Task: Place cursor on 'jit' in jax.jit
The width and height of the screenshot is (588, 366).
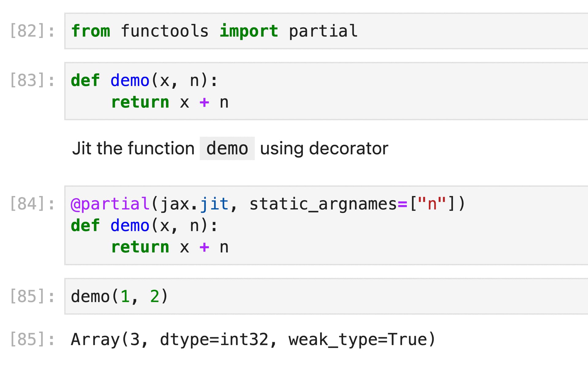Action: tap(214, 204)
